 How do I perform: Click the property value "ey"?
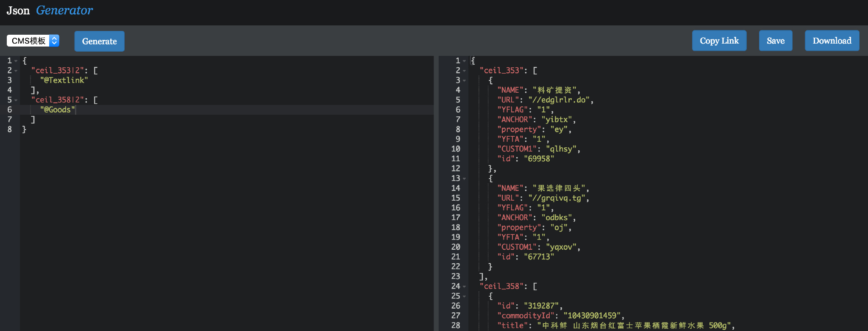(x=559, y=129)
